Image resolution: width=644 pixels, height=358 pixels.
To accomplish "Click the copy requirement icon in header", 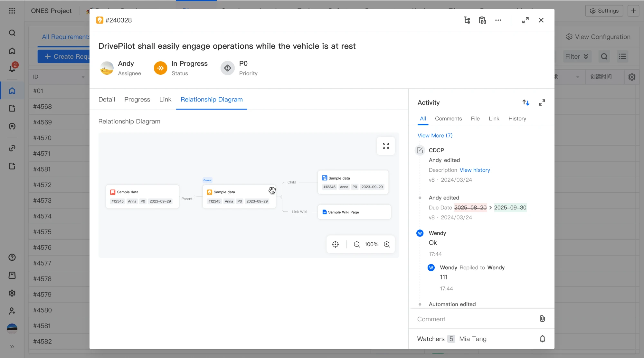I will (482, 20).
